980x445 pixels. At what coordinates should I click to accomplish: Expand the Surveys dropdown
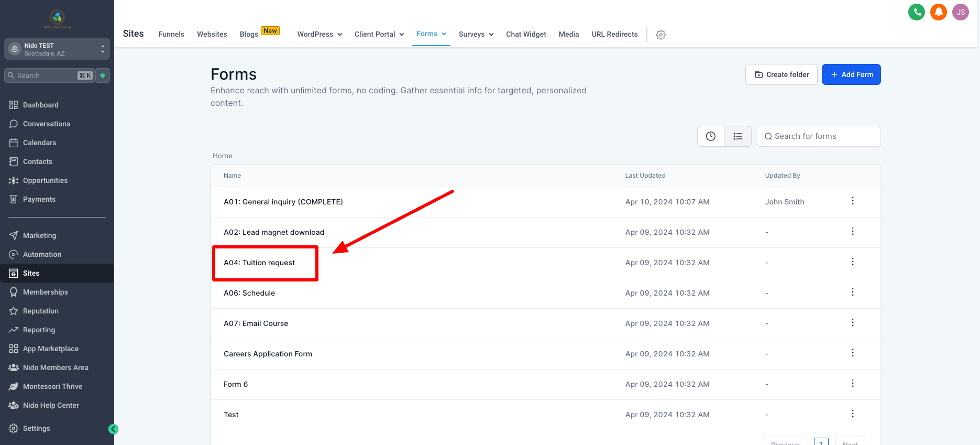(476, 34)
